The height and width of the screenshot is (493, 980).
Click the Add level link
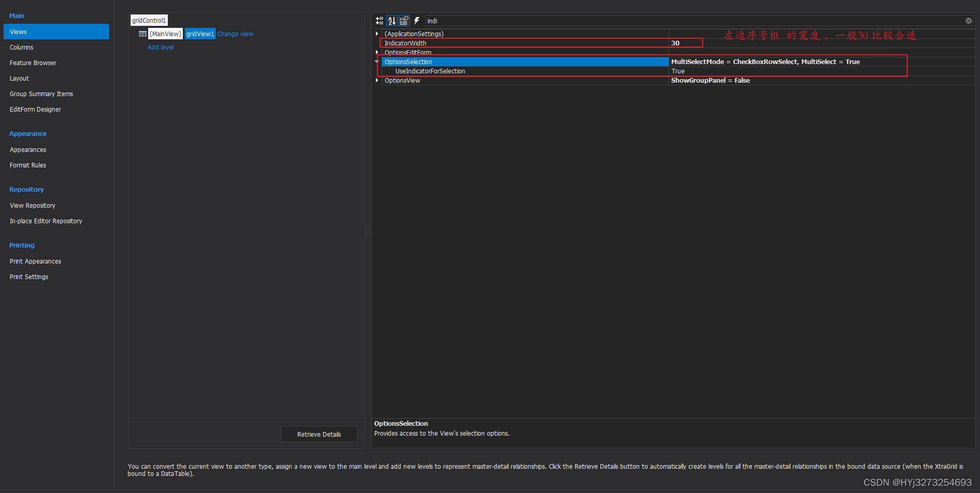point(161,47)
